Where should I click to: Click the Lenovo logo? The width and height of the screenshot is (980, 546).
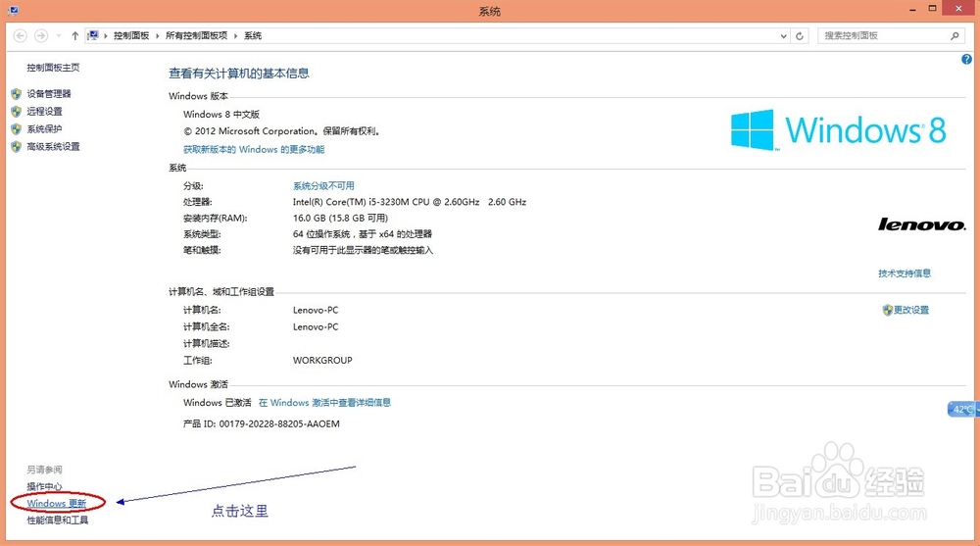tap(921, 224)
